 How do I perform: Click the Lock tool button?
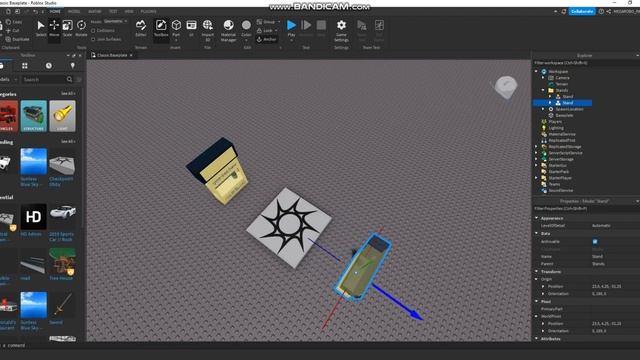(x=267, y=31)
